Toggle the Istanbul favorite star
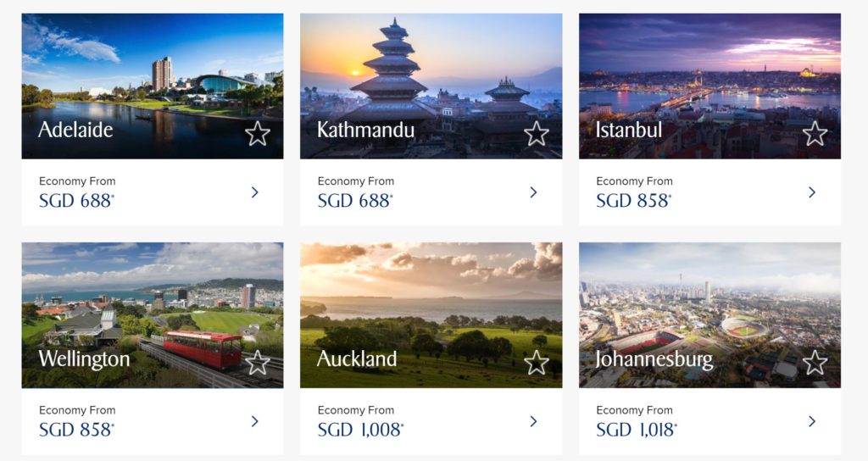This screenshot has height=461, width=868. click(x=815, y=133)
